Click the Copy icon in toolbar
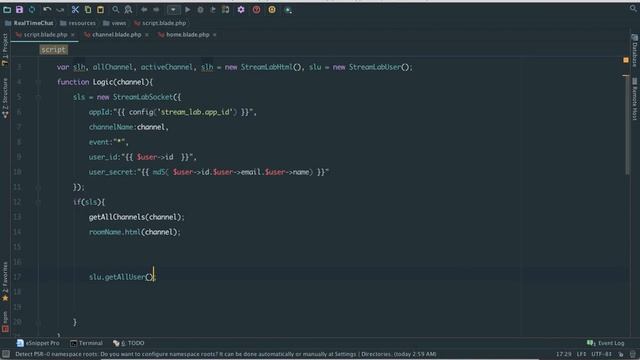The width and height of the screenshot is (640, 360). pyautogui.click(x=88, y=9)
